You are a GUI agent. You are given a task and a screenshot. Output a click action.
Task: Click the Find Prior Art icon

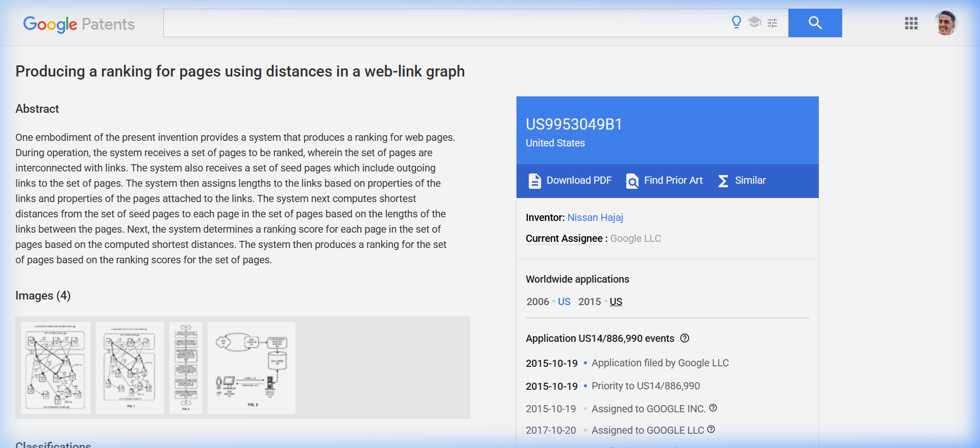632,181
